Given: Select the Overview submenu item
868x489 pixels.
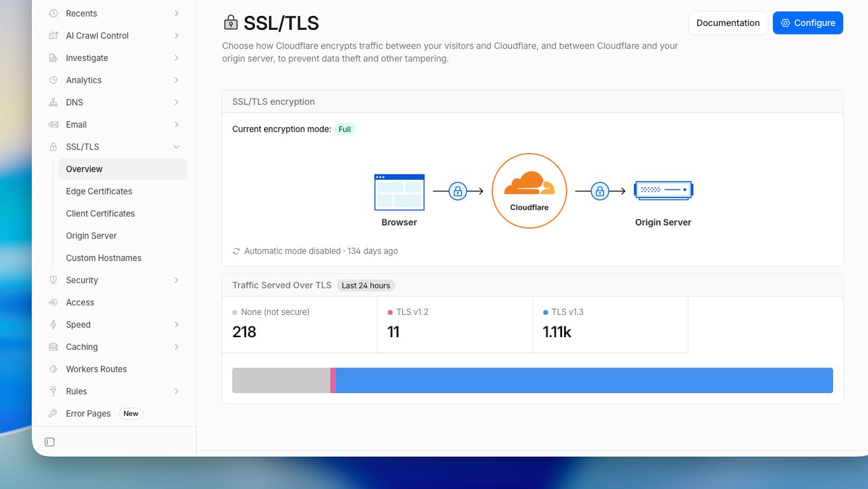Looking at the screenshot, I should (122, 169).
